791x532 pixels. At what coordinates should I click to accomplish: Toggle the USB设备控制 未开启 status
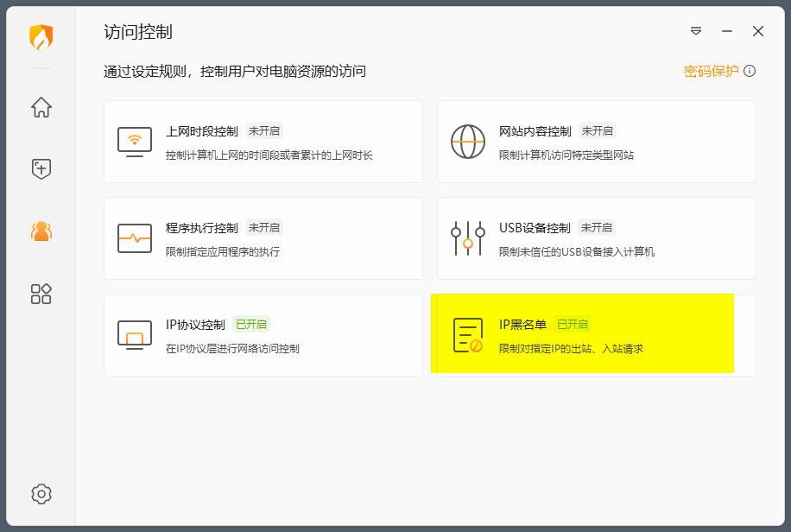point(597,228)
